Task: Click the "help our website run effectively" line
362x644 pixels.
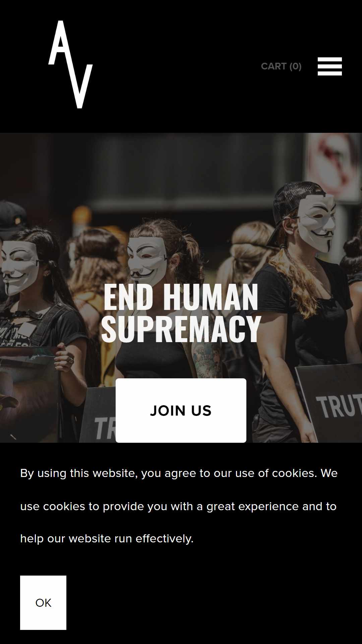Action: (107, 539)
